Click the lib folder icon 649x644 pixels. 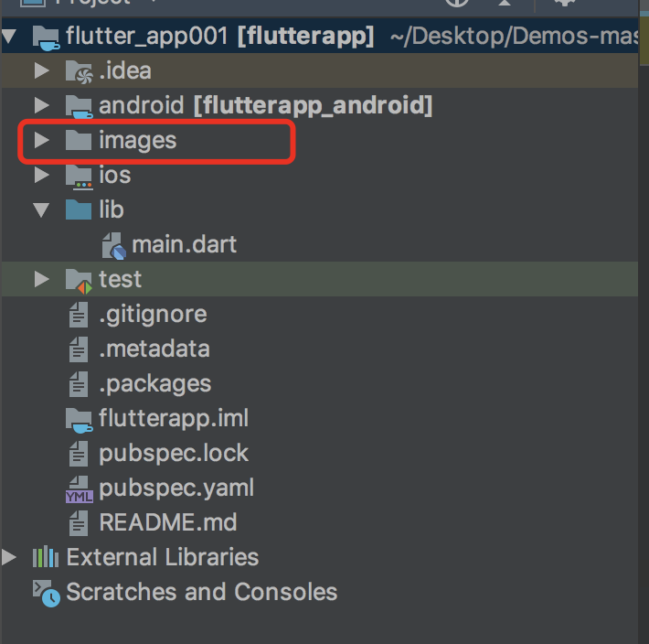pyautogui.click(x=79, y=209)
